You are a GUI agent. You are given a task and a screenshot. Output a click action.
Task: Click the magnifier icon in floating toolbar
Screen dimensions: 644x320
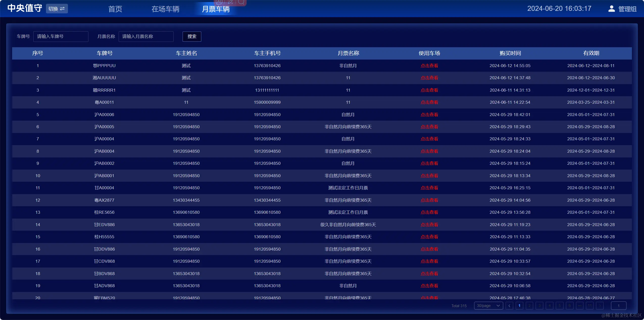coord(241,2)
